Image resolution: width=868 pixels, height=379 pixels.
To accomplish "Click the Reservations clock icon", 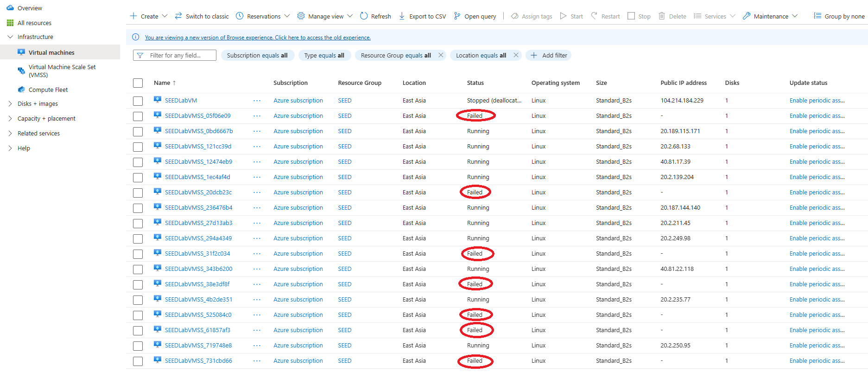I will (x=240, y=16).
